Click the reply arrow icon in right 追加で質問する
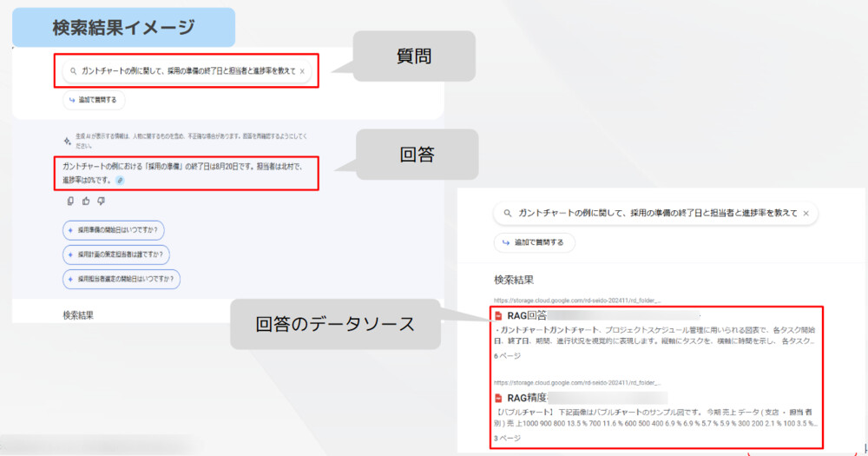868x456 pixels. 505,242
